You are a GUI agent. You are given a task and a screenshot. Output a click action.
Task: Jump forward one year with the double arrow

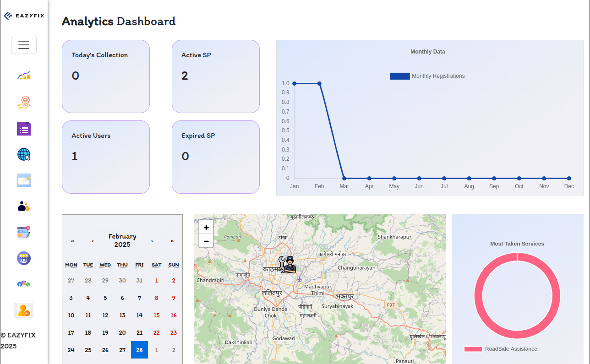point(172,241)
